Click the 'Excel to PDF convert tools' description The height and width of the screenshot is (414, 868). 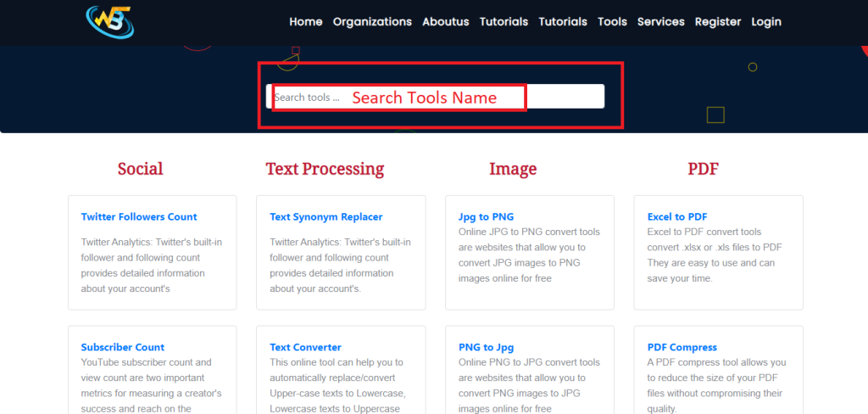[715, 255]
